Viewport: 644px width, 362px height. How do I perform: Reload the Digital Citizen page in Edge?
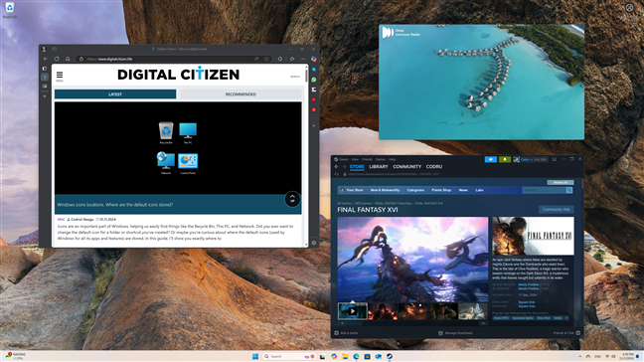pyautogui.click(x=57, y=59)
